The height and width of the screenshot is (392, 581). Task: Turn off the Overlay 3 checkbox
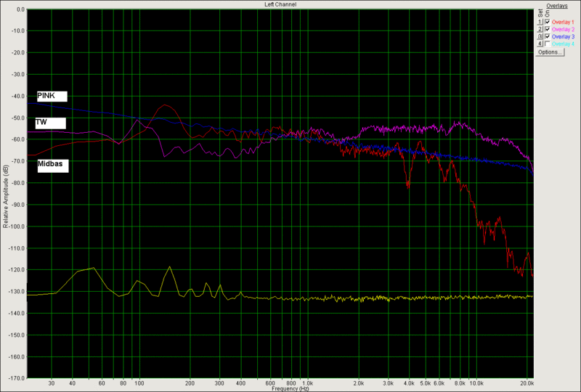point(548,36)
